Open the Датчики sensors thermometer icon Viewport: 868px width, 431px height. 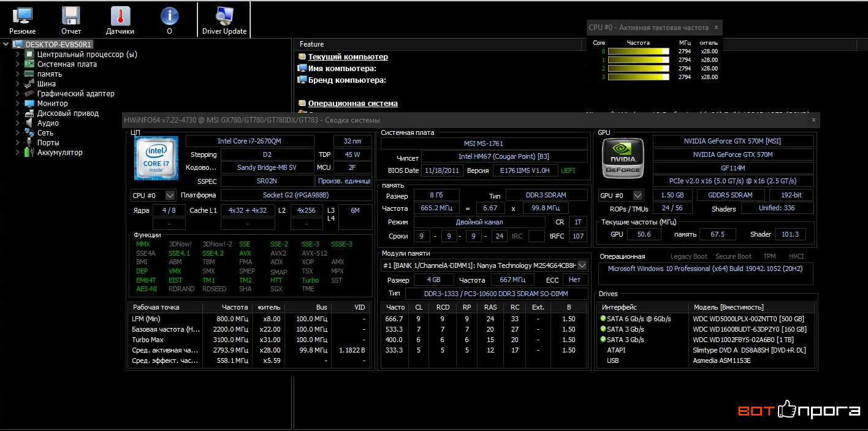[x=120, y=16]
